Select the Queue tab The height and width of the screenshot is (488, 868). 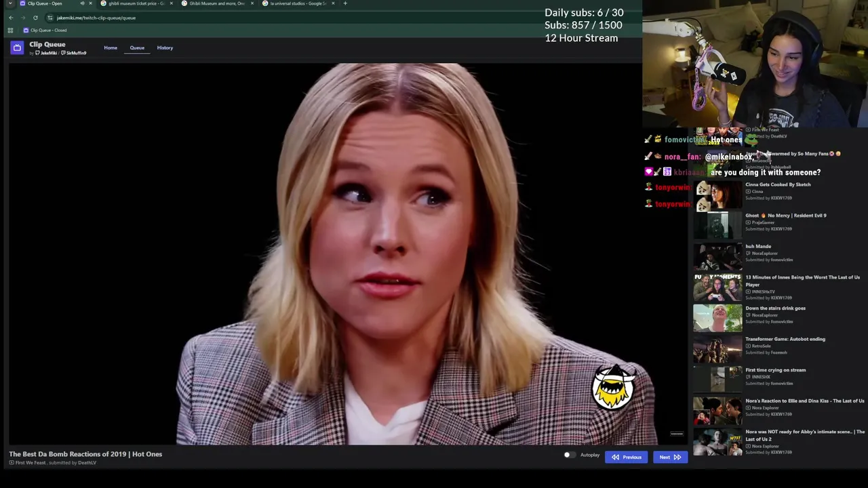tap(137, 47)
